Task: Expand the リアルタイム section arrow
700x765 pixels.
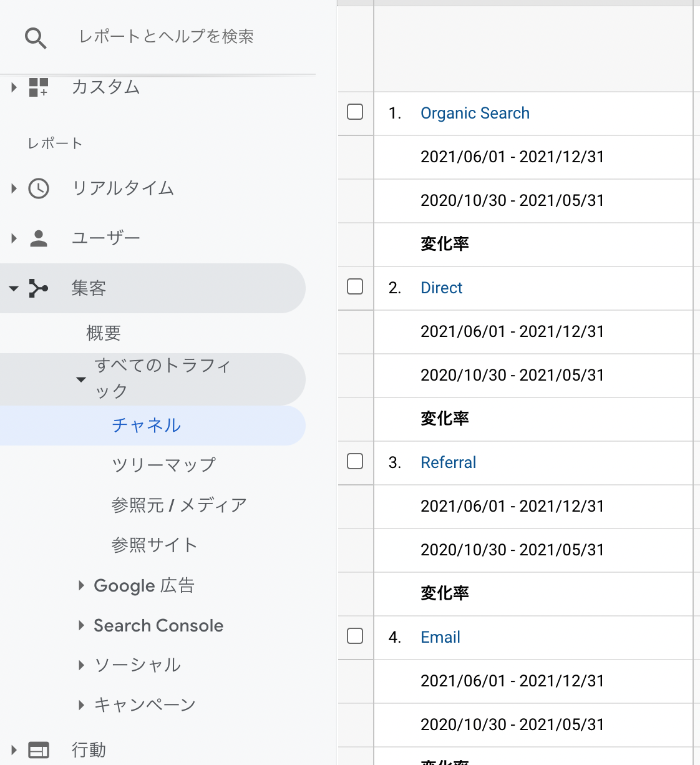Action: (14, 188)
